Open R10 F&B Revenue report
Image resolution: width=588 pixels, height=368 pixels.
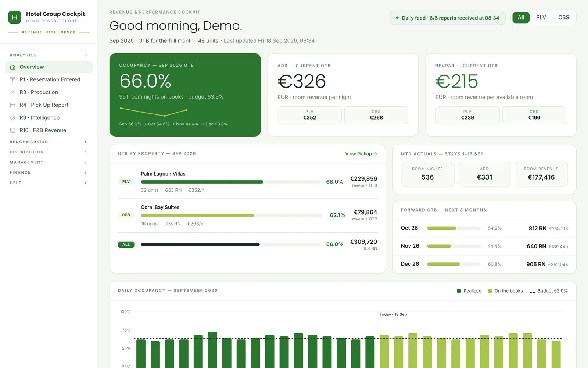pyautogui.click(x=49, y=130)
